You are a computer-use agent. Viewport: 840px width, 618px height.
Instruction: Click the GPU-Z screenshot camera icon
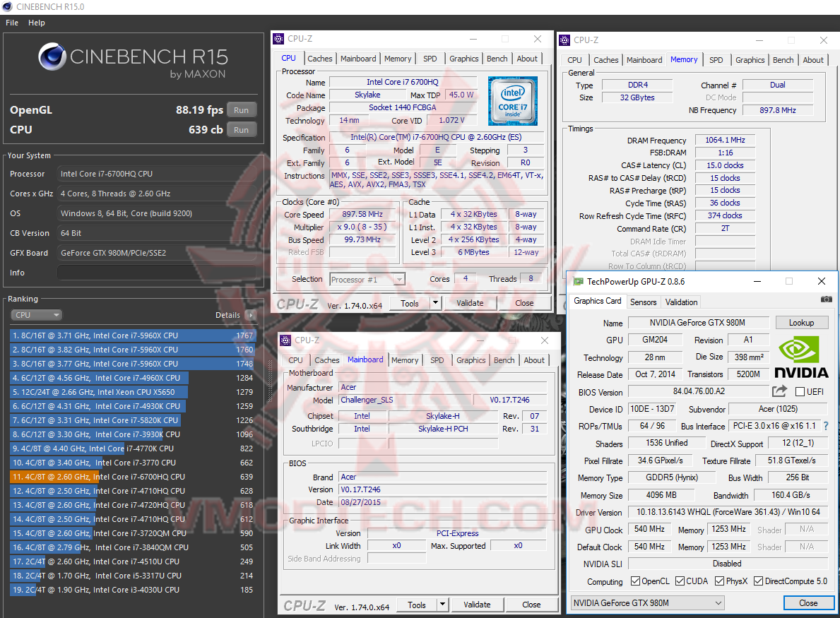[x=826, y=299]
